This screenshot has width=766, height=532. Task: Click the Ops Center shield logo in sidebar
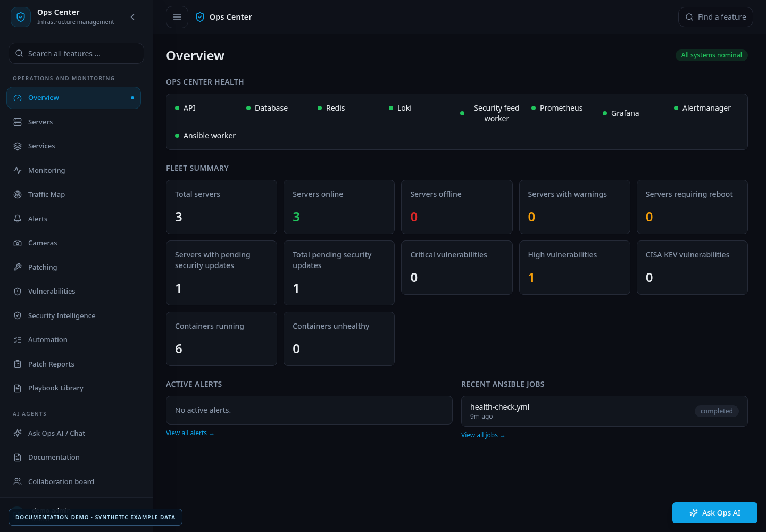click(x=21, y=17)
